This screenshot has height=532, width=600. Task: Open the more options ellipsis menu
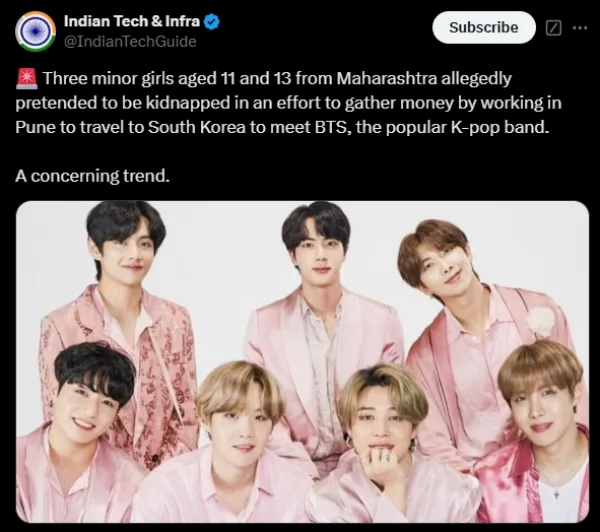pos(580,28)
